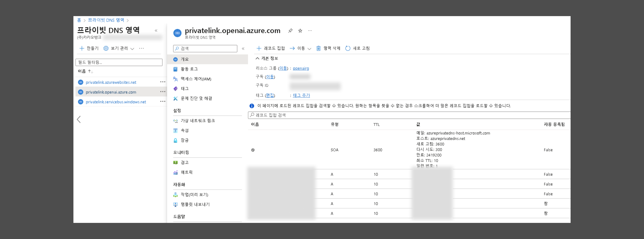The width and height of the screenshot is (644, 239).
Task: Click the 잠금 lock icon
Action: coord(176,140)
